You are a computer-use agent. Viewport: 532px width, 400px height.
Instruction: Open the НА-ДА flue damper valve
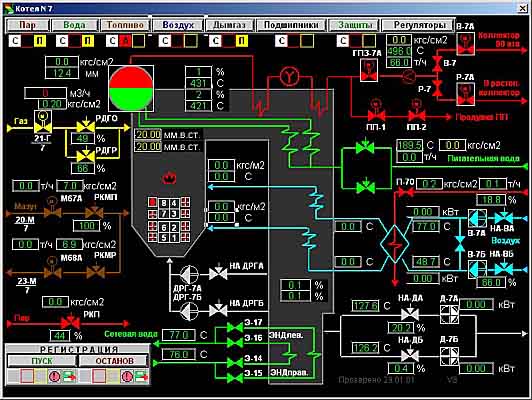(x=410, y=313)
